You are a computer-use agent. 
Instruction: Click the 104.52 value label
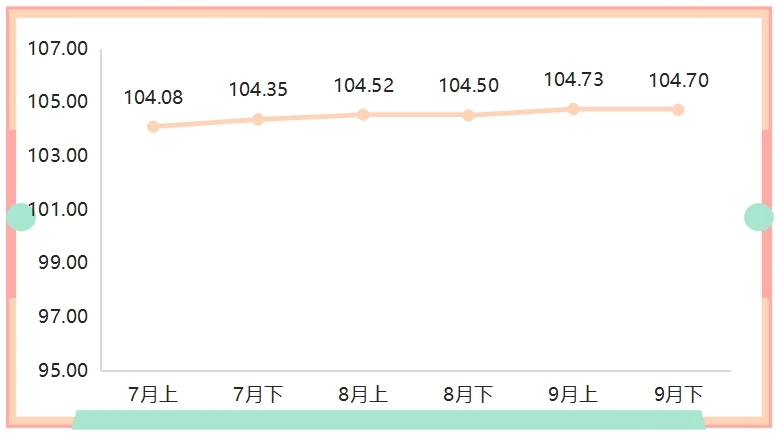[363, 86]
